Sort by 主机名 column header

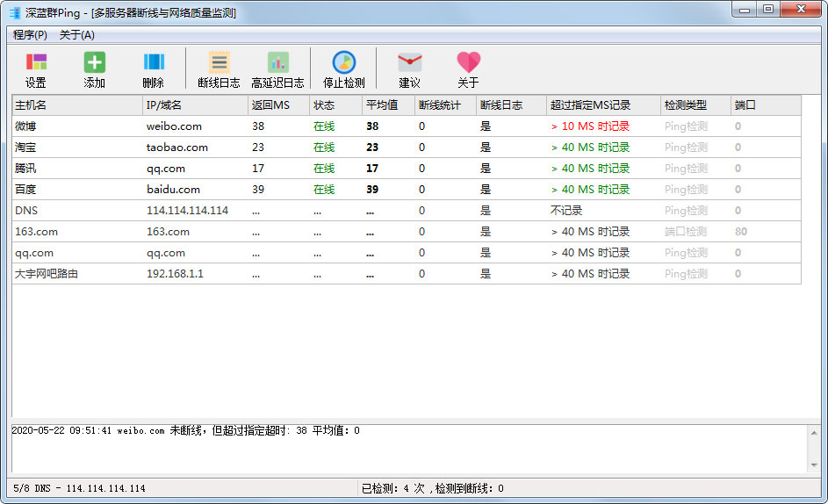tap(76, 105)
